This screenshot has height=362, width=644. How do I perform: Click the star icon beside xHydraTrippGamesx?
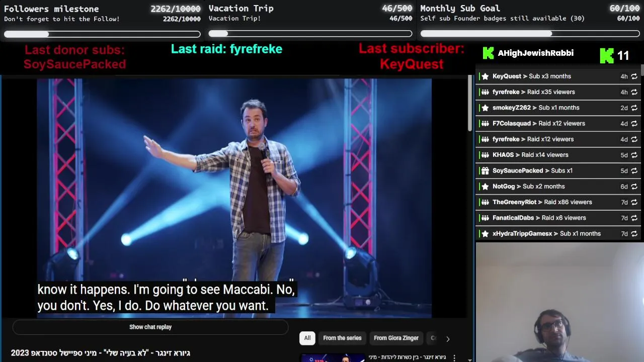[485, 234]
